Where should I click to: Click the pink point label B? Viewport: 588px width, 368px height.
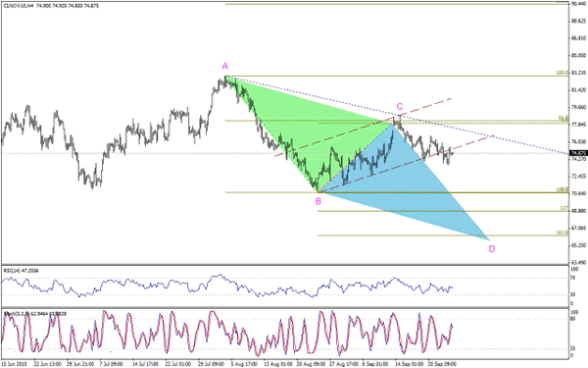point(318,201)
